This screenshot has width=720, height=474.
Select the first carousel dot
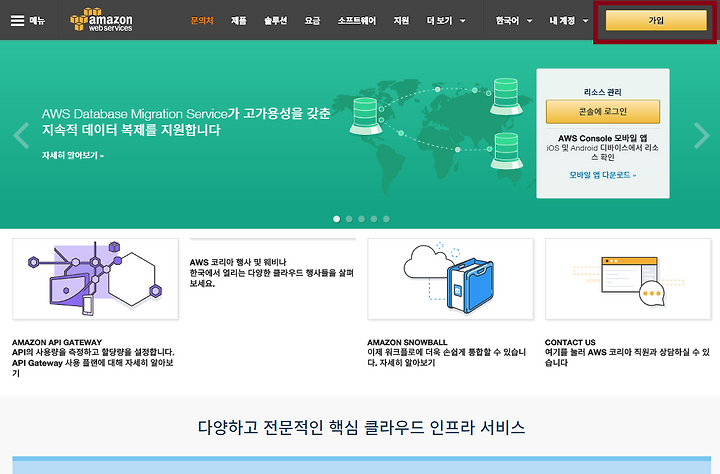337,219
